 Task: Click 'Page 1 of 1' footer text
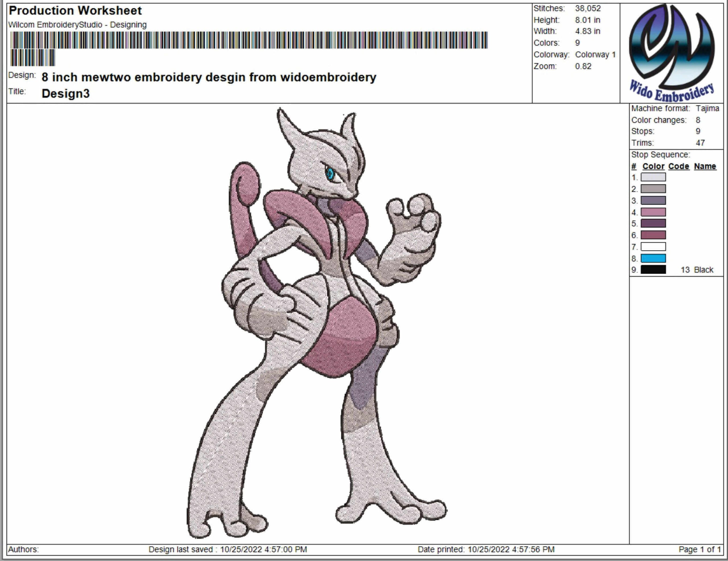click(700, 549)
